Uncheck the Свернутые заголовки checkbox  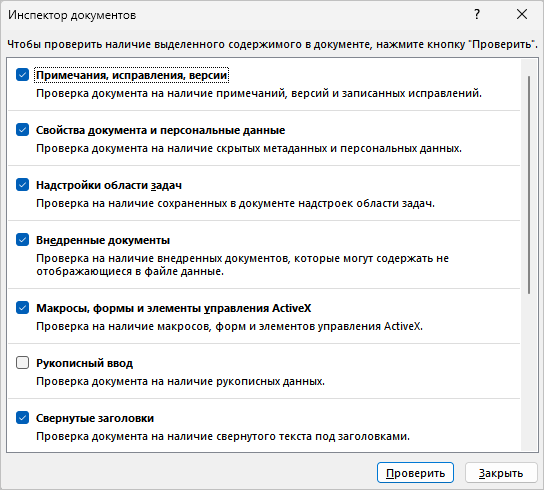point(23,417)
